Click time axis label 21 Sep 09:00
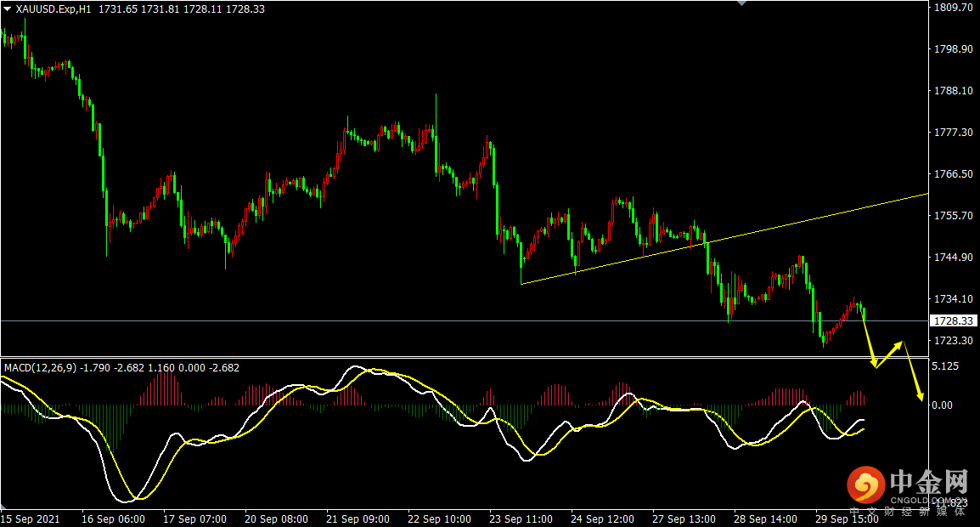 pyautogui.click(x=358, y=518)
